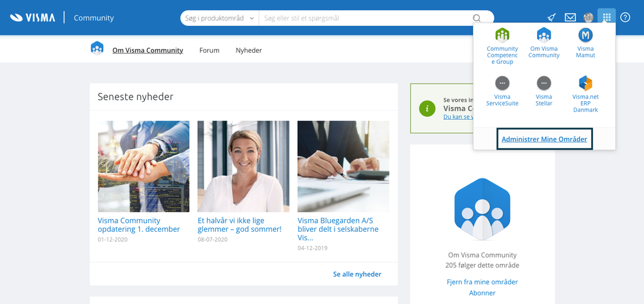Open 'Visma Bluegarden A/S bliver delt' article
644x304 pixels.
click(x=338, y=229)
